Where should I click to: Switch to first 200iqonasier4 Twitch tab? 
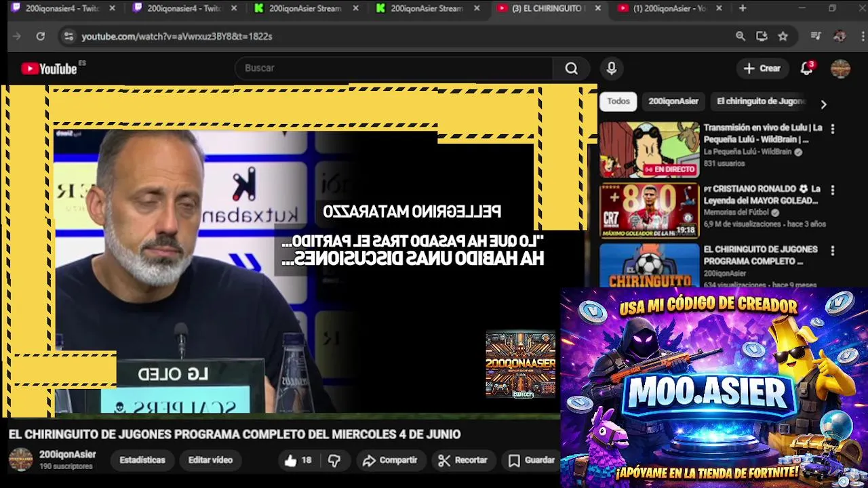point(61,8)
